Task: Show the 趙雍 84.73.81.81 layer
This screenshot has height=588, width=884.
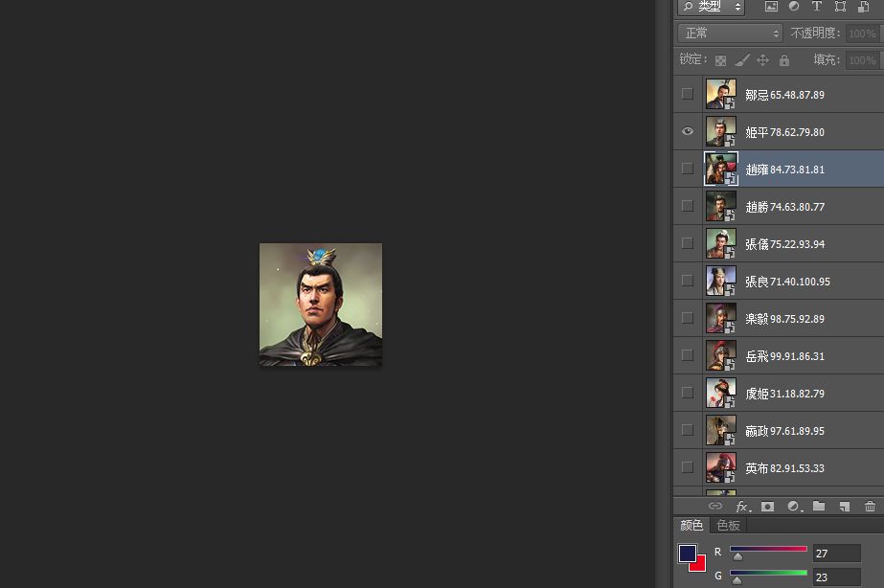Action: tap(688, 168)
